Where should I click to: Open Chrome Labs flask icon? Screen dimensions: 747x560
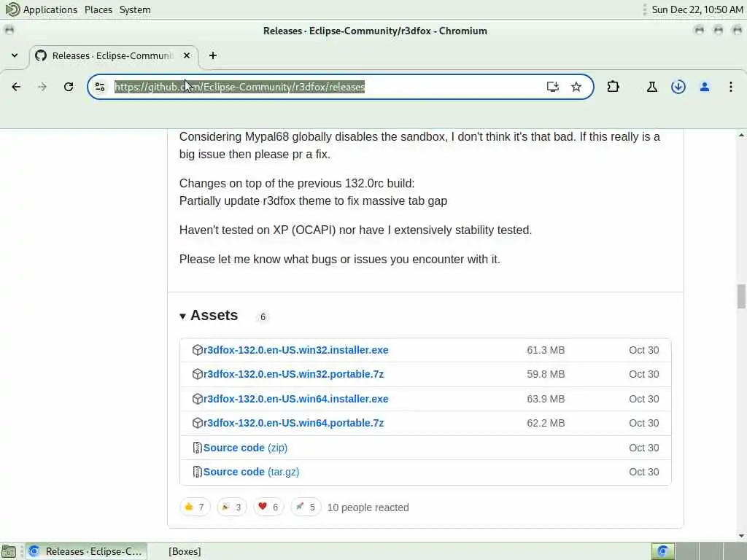652,87
